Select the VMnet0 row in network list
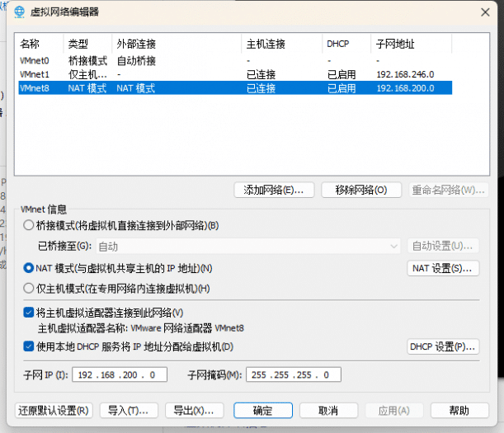Image resolution: width=504 pixels, height=433 pixels. point(35,61)
